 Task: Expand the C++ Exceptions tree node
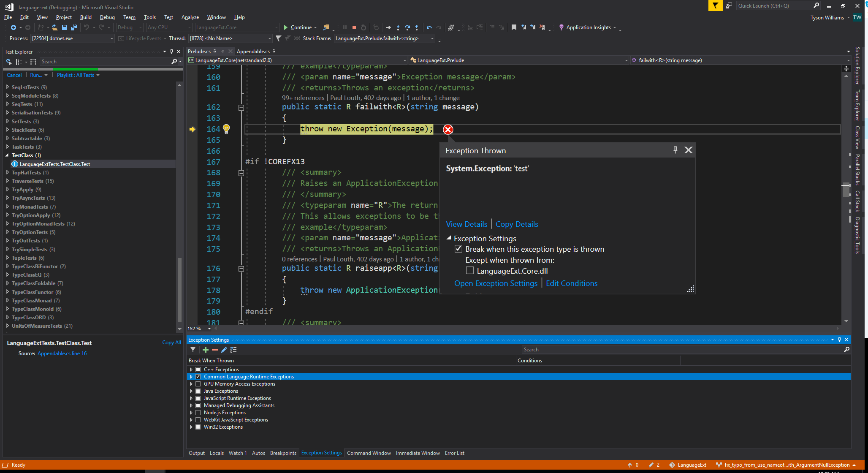[x=192, y=369]
